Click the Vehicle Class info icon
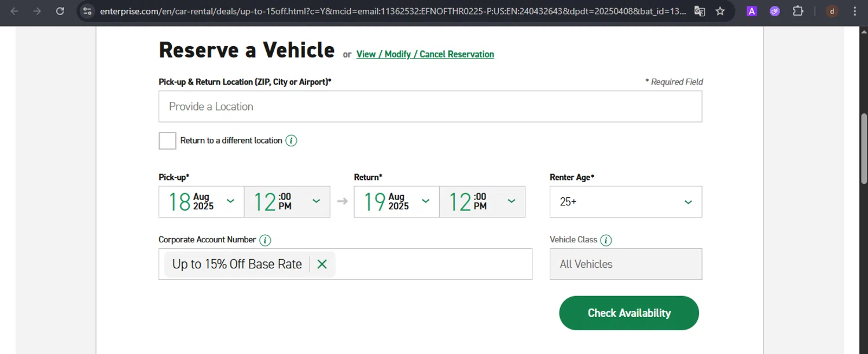The width and height of the screenshot is (868, 354). point(606,240)
